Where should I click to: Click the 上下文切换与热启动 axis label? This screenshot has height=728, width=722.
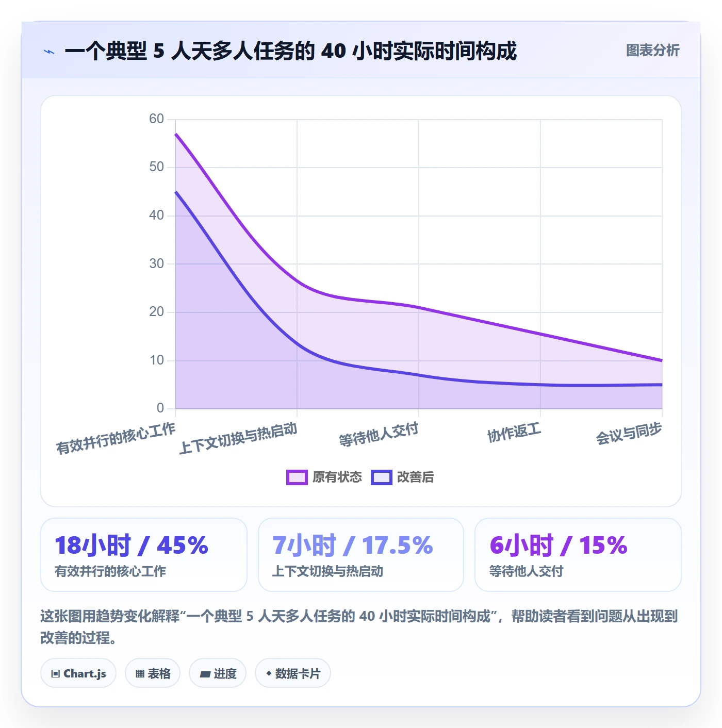click(238, 438)
